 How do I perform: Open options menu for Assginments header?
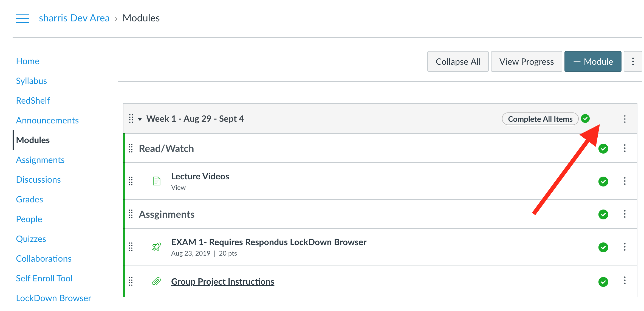coord(625,214)
